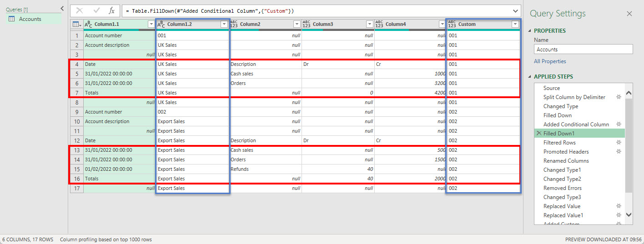Screen dimensions: 644x244
Task: Collapse the PROPERTIES section
Action: [x=530, y=31]
